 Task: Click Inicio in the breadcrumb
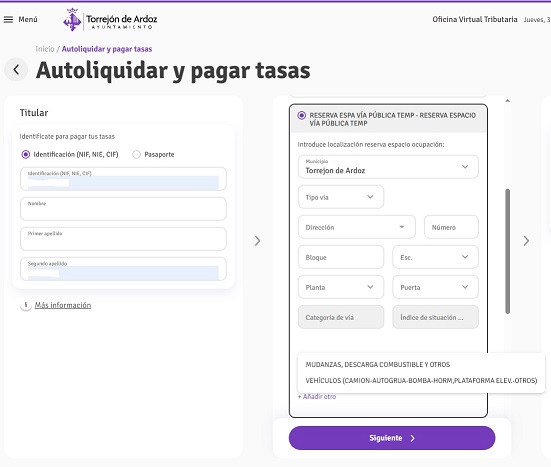(45, 49)
